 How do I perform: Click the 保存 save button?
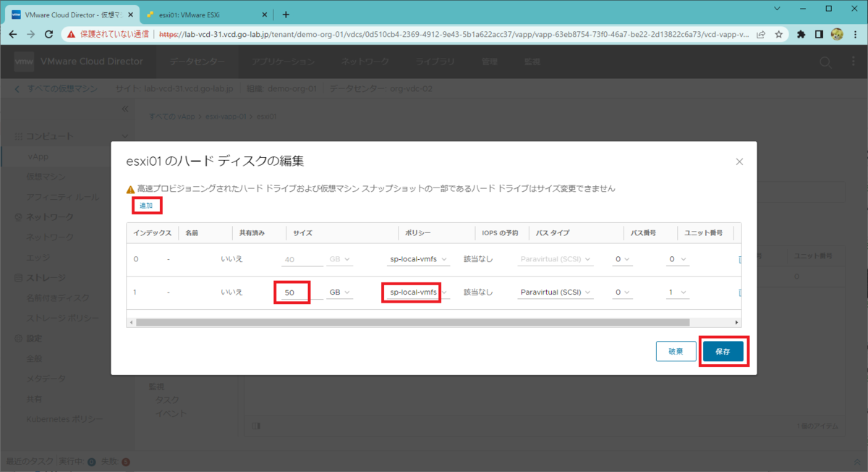coord(723,351)
